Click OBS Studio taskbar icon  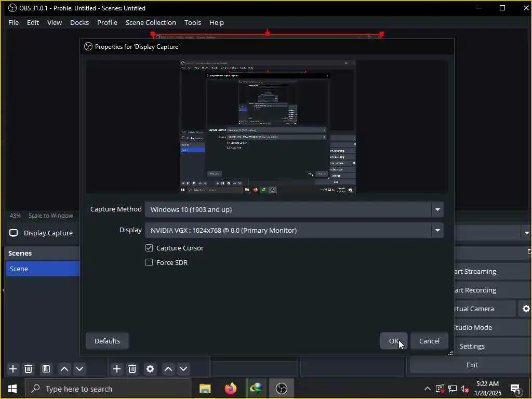pyautogui.click(x=281, y=389)
